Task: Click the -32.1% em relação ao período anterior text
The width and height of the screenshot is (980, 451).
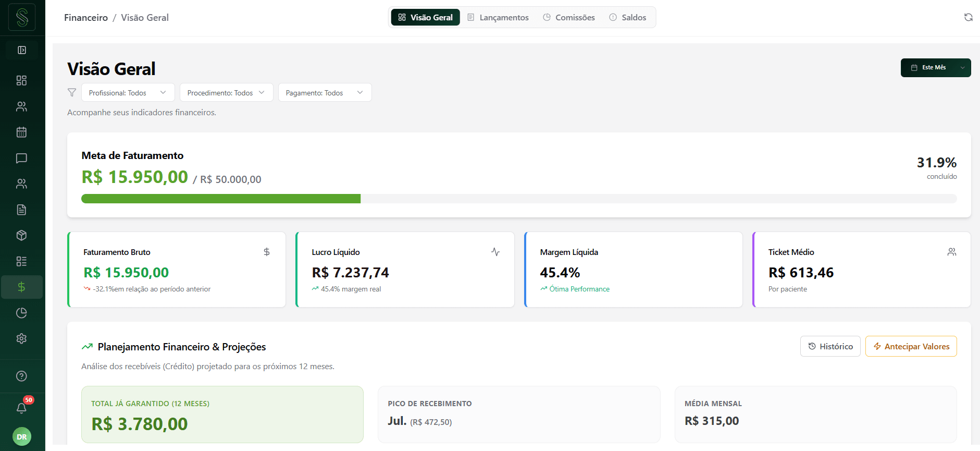Action: click(152, 289)
